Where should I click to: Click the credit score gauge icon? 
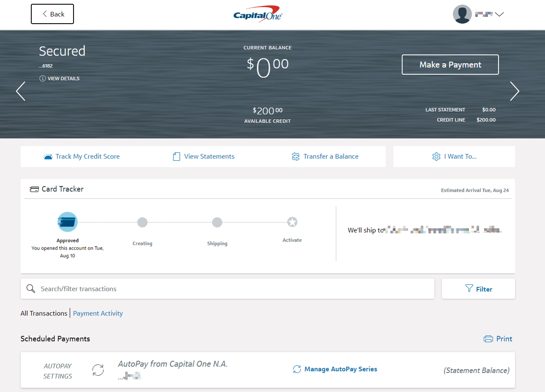click(48, 157)
